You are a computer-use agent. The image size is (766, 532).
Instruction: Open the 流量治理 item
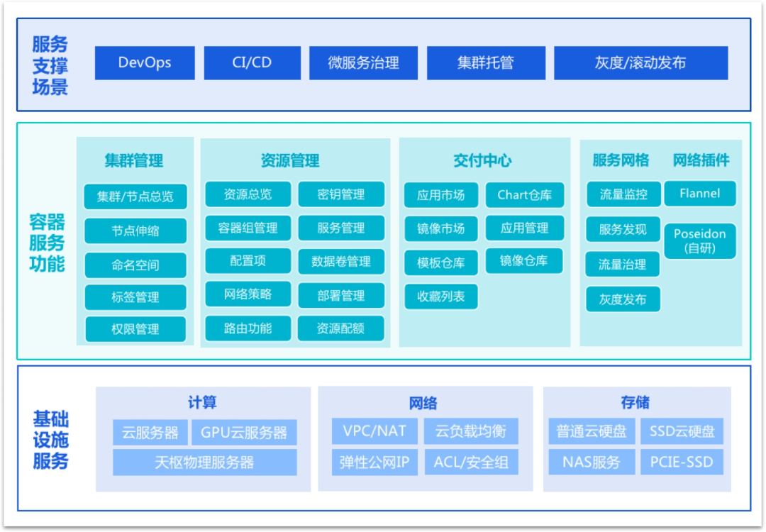pos(623,265)
